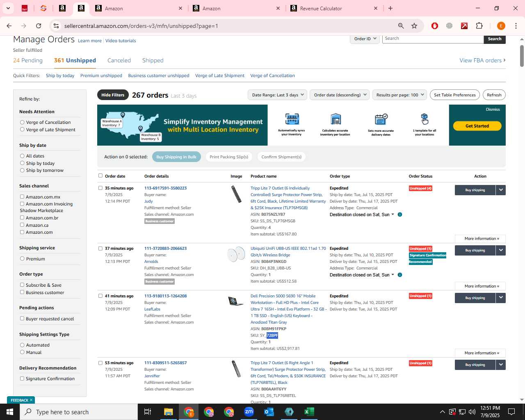Open Chrome three-dot menu
The height and width of the screenshot is (420, 525).
click(516, 26)
